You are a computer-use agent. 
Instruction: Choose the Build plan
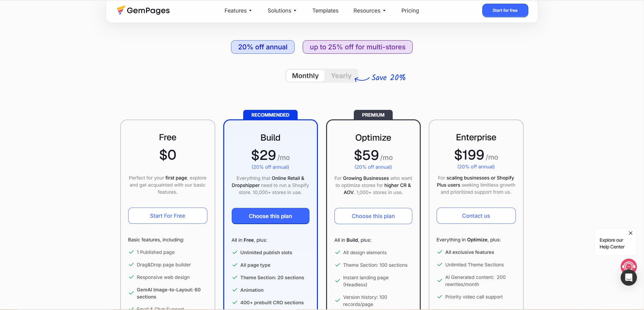270,216
